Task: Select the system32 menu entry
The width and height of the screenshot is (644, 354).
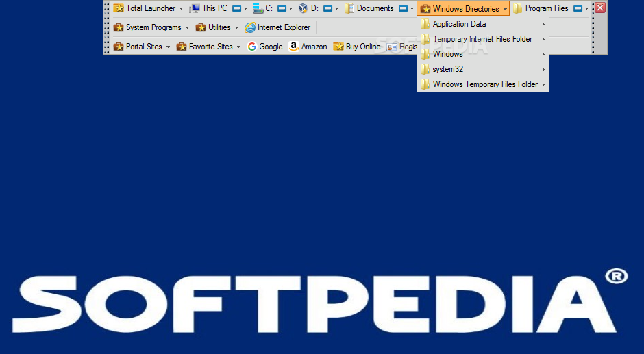Action: tap(483, 69)
